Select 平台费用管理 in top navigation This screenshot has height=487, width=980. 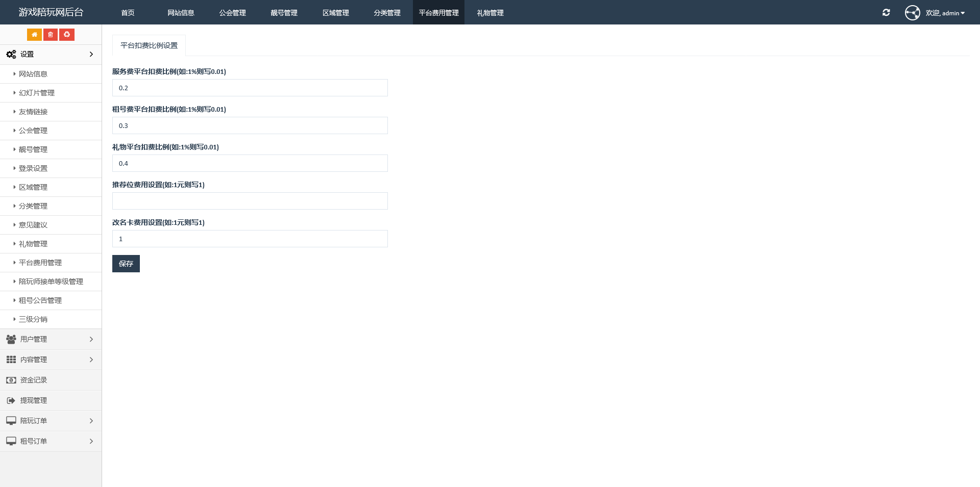coord(438,13)
